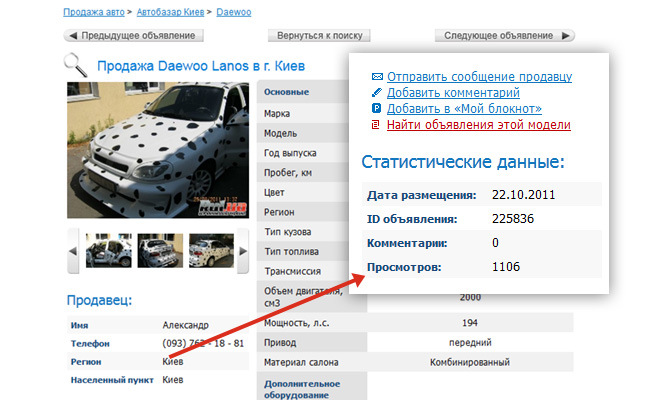
Task: Open the main Daewoo Lanos photo
Action: pyautogui.click(x=158, y=150)
